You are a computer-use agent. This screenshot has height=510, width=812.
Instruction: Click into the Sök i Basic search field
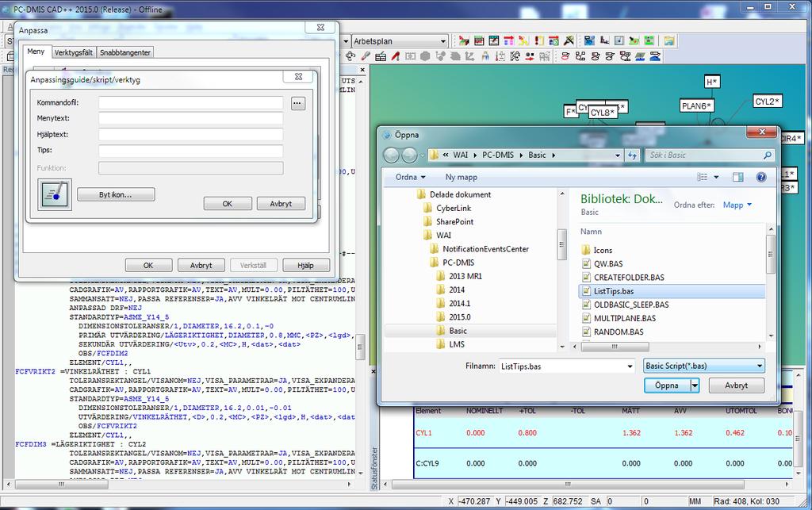704,155
